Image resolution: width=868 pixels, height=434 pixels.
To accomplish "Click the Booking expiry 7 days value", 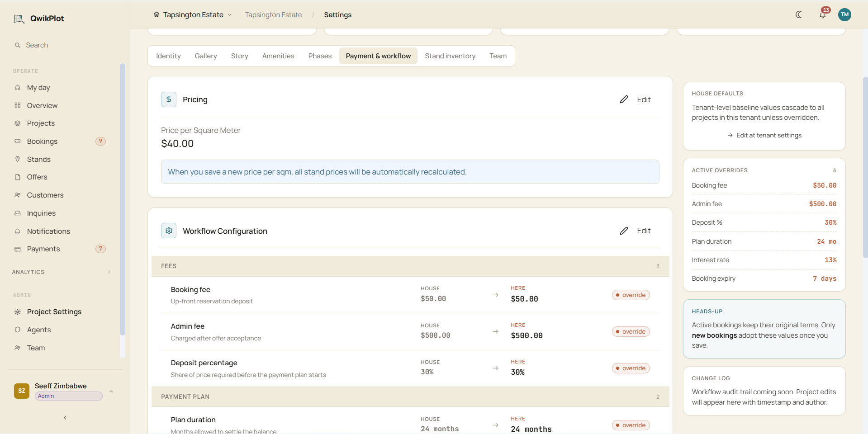I will coord(825,278).
